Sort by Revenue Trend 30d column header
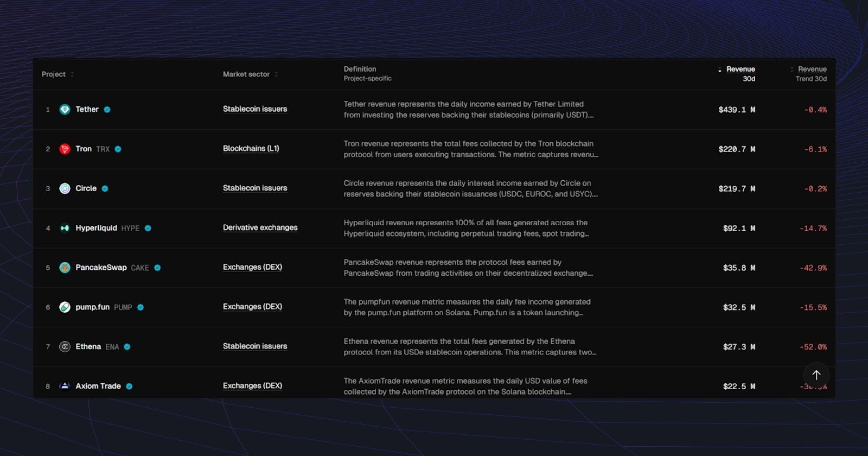Screen dimensions: 868x456 coord(808,74)
